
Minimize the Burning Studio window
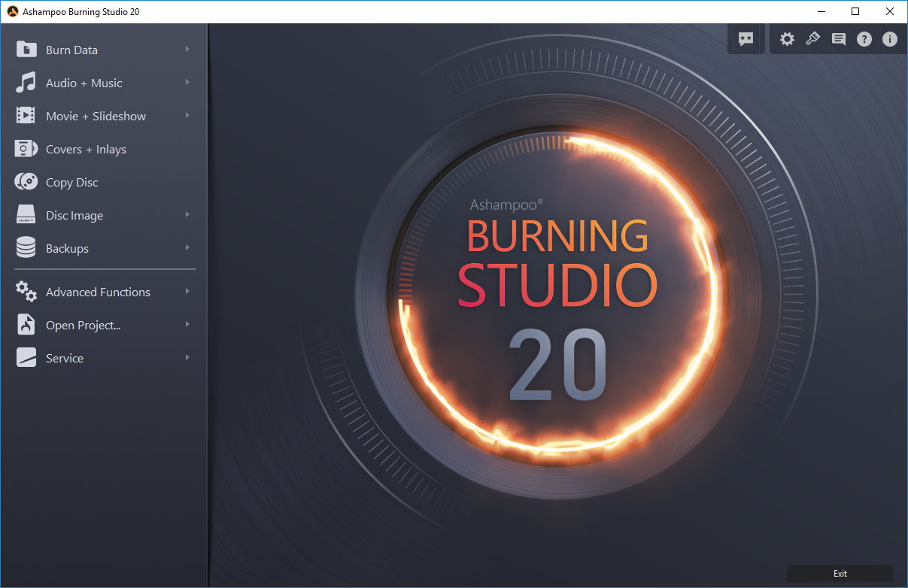point(821,11)
